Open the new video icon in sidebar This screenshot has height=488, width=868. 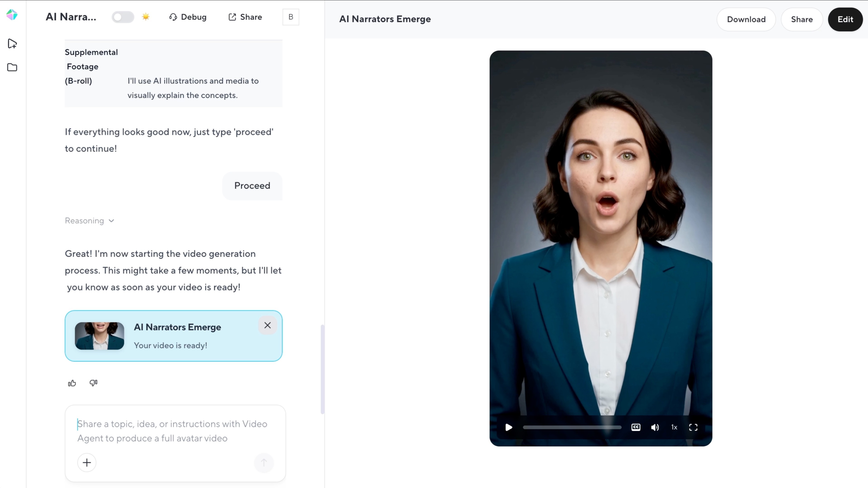coord(12,43)
